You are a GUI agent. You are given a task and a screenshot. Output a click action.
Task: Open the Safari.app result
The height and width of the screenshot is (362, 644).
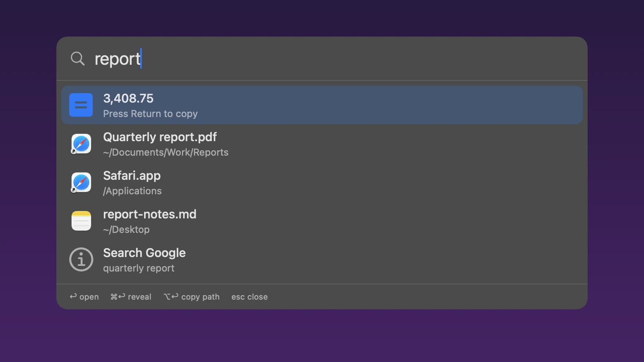click(322, 182)
